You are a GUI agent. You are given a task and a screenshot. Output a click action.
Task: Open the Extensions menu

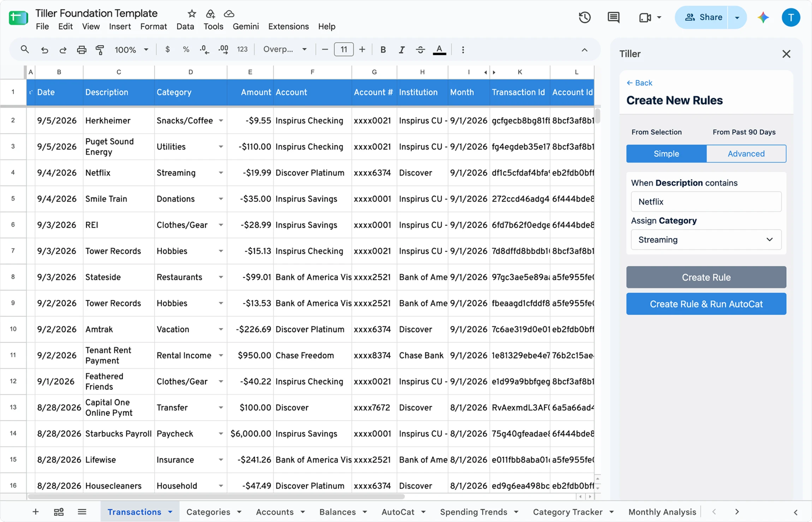(288, 26)
